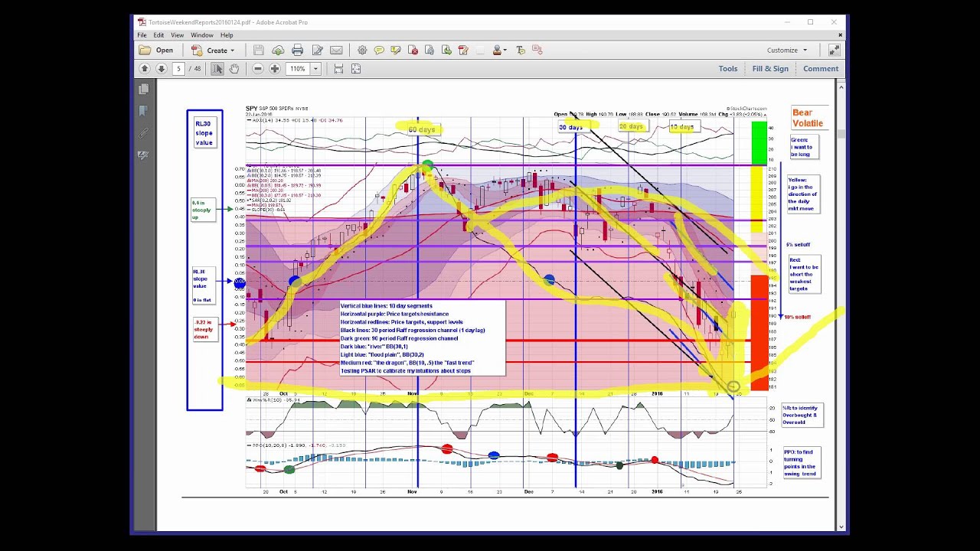Click the Extract or insert page icon
Screen dimensions: 980x551
[446, 51]
